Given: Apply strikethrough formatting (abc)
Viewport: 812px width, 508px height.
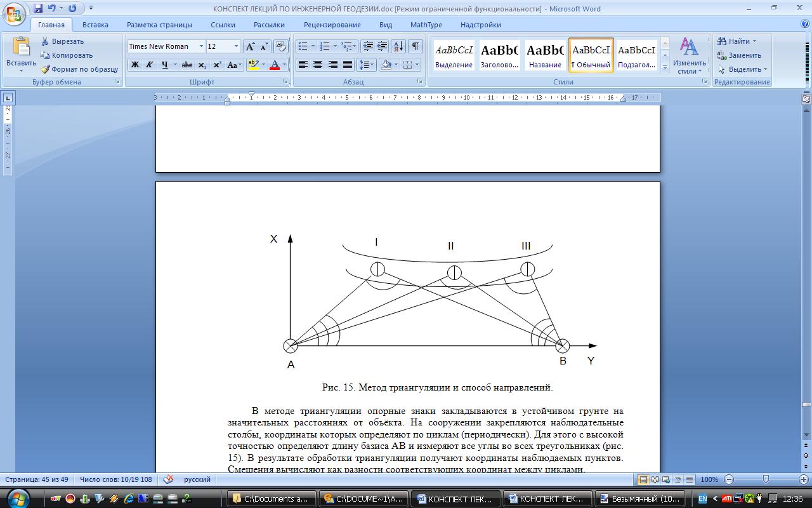Looking at the screenshot, I should (187, 65).
